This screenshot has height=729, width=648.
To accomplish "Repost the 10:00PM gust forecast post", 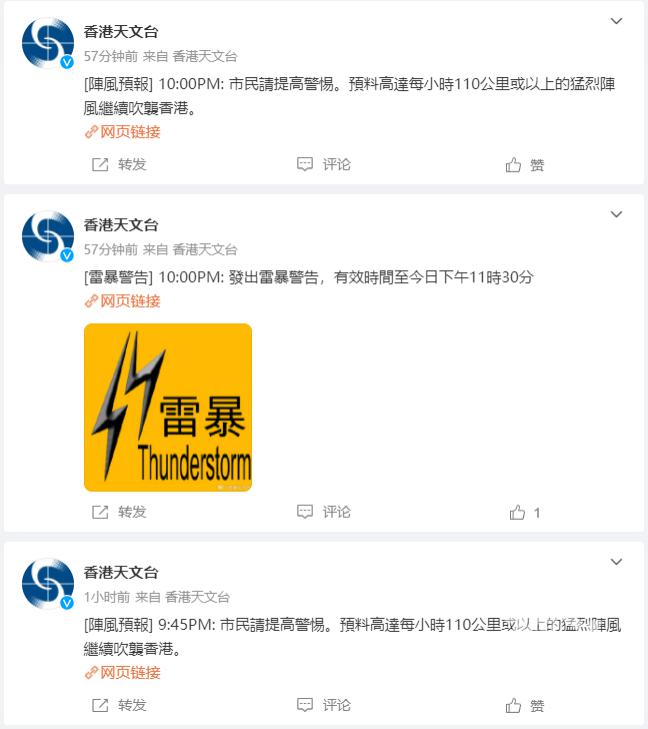I will pos(119,165).
